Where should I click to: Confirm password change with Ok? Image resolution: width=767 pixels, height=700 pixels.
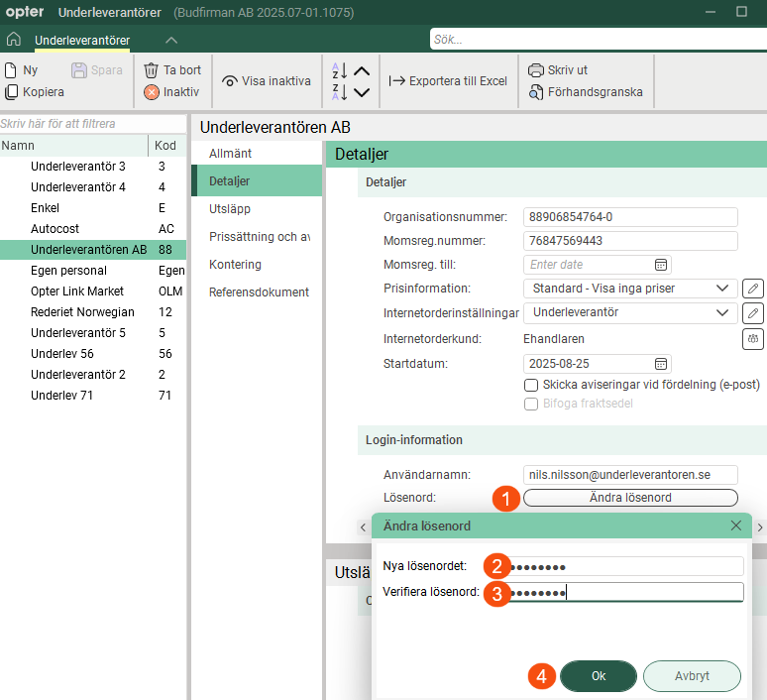tap(598, 675)
